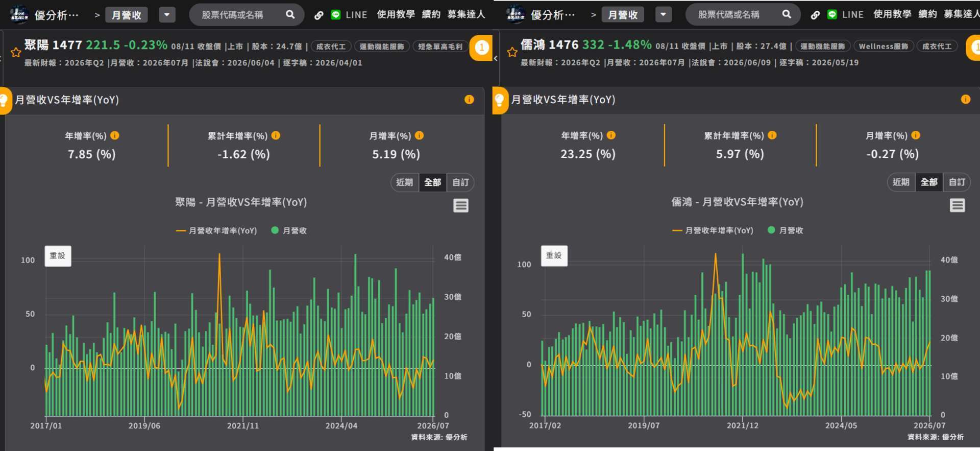Open dropdown arrow next to 月營收 on left

tap(167, 15)
